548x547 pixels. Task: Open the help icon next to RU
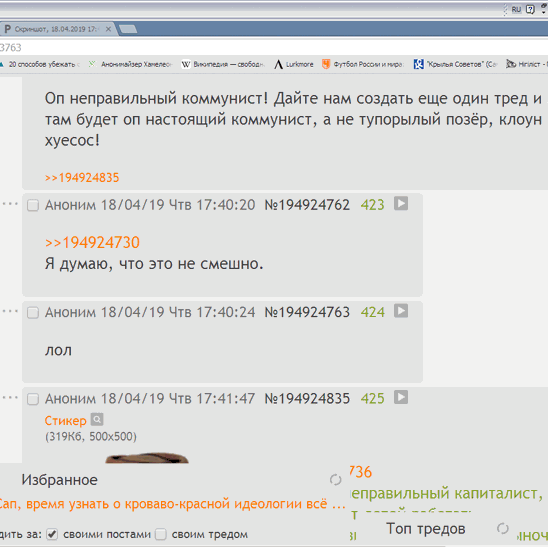(530, 9)
